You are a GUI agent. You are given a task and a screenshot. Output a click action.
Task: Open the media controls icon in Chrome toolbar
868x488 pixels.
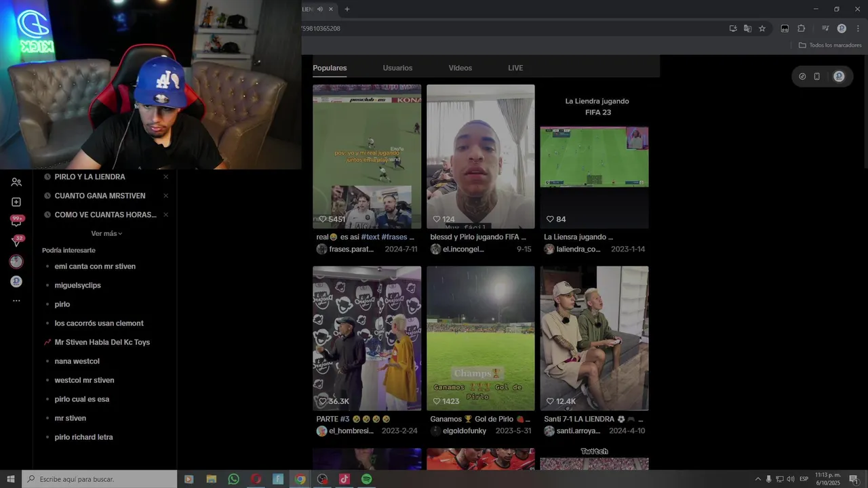coord(825,28)
